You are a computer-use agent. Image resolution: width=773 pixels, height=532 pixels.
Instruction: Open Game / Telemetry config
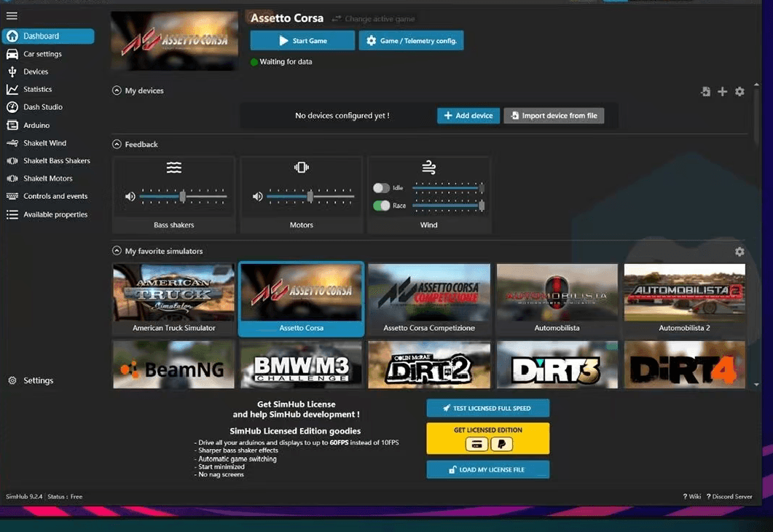click(x=411, y=40)
